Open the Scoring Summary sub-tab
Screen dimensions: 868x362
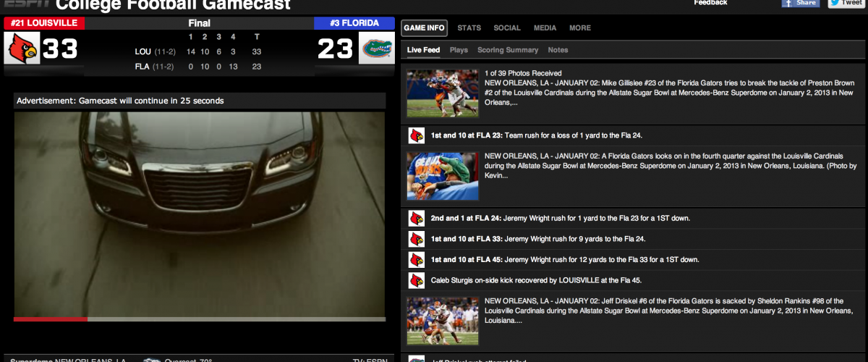tap(508, 50)
